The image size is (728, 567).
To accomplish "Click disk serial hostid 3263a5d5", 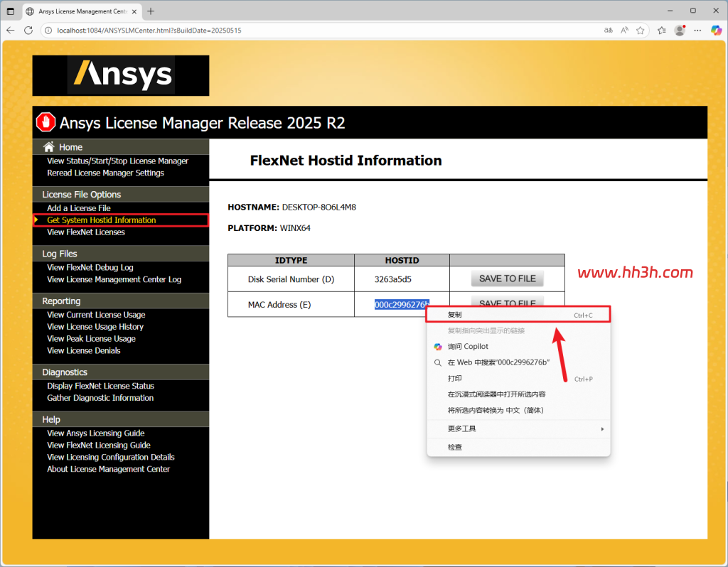I will 392,279.
